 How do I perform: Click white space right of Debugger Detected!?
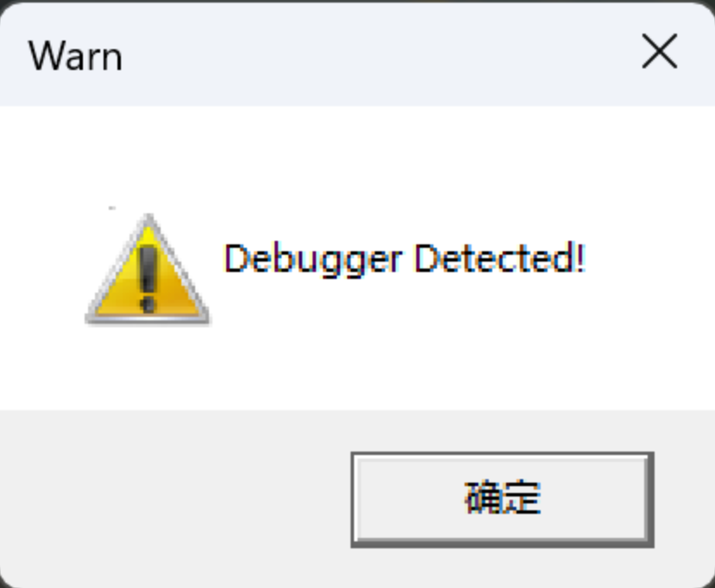point(648,259)
